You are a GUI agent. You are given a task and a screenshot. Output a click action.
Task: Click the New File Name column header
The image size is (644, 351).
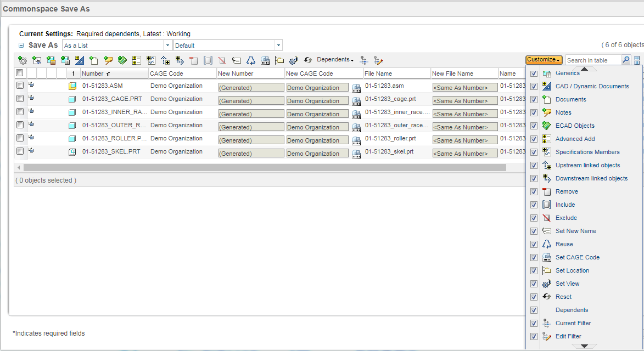point(464,73)
